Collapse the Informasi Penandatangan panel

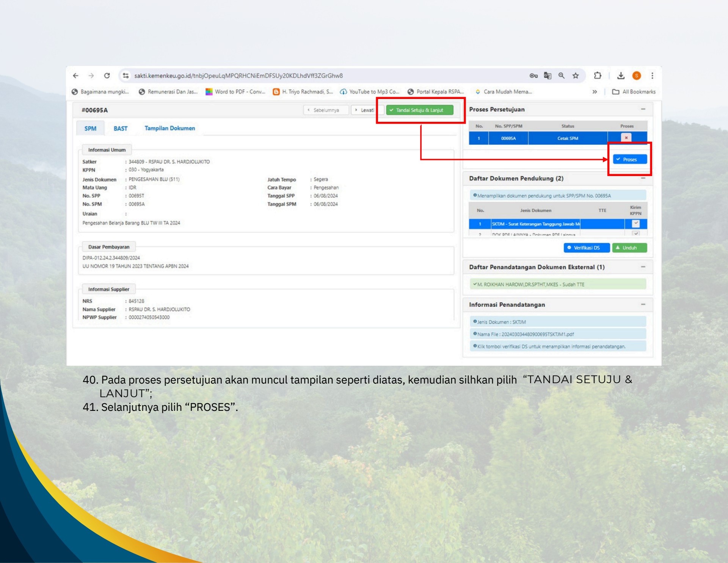(643, 305)
